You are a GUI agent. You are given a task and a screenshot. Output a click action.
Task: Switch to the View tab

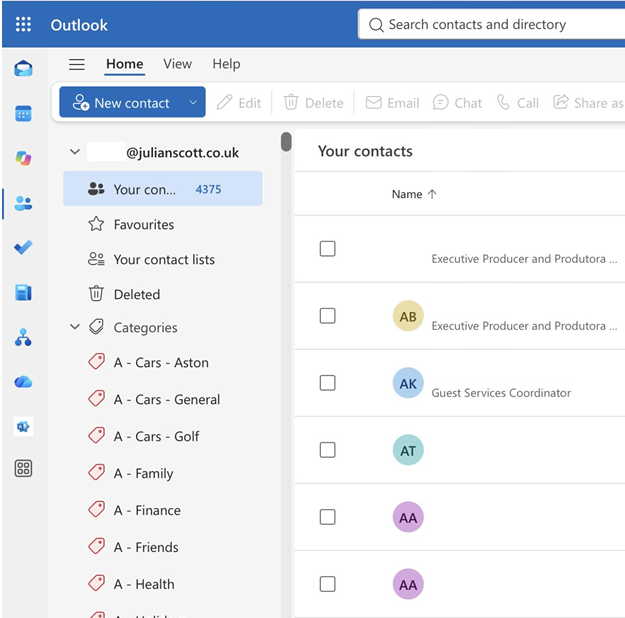177,64
